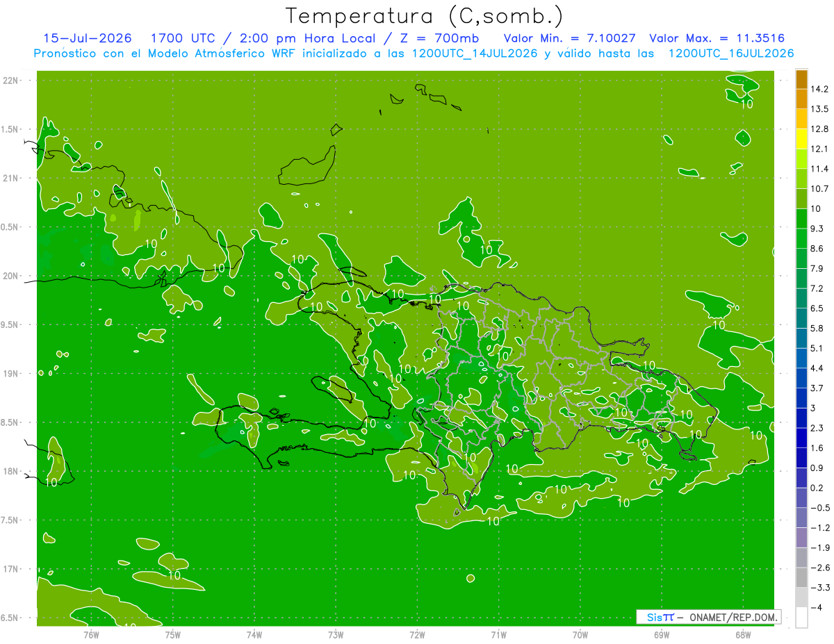834x644 pixels.
Task: Pick the yellow swatch between 12.8 and 12.1
Action: point(801,139)
